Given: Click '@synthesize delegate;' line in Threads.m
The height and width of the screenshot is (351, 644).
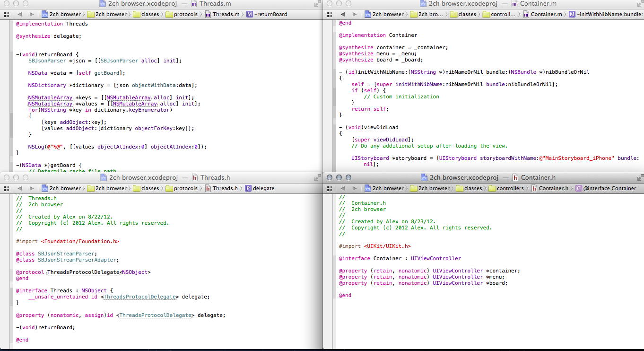Looking at the screenshot, I should pos(49,36).
